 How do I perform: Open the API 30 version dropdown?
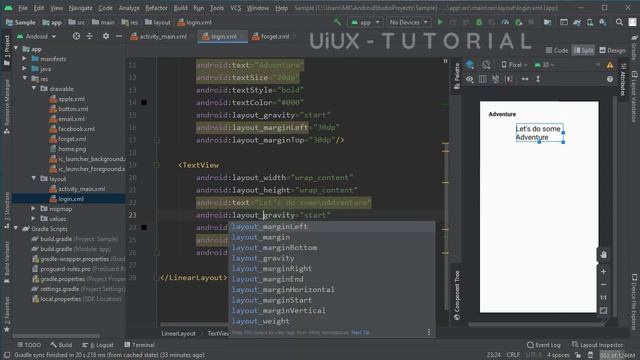(x=544, y=64)
